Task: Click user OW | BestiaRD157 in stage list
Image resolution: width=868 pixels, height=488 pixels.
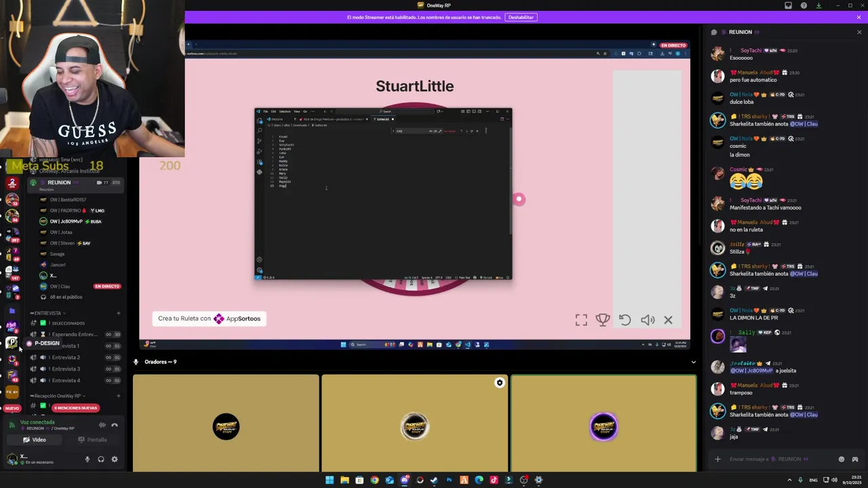Action: pyautogui.click(x=68, y=199)
